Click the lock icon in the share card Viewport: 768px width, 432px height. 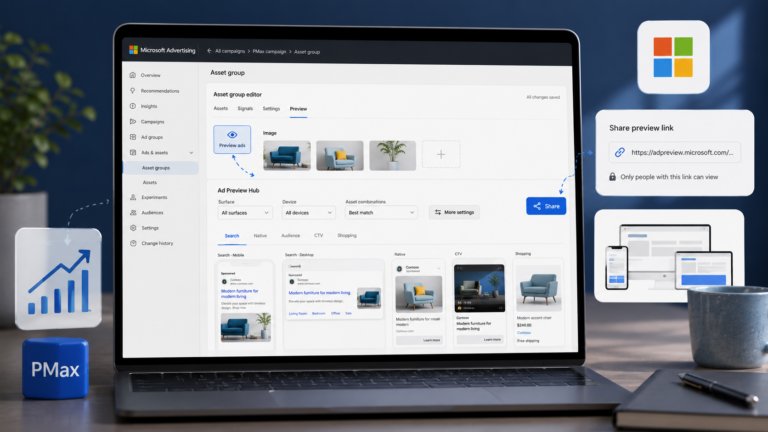pos(612,177)
